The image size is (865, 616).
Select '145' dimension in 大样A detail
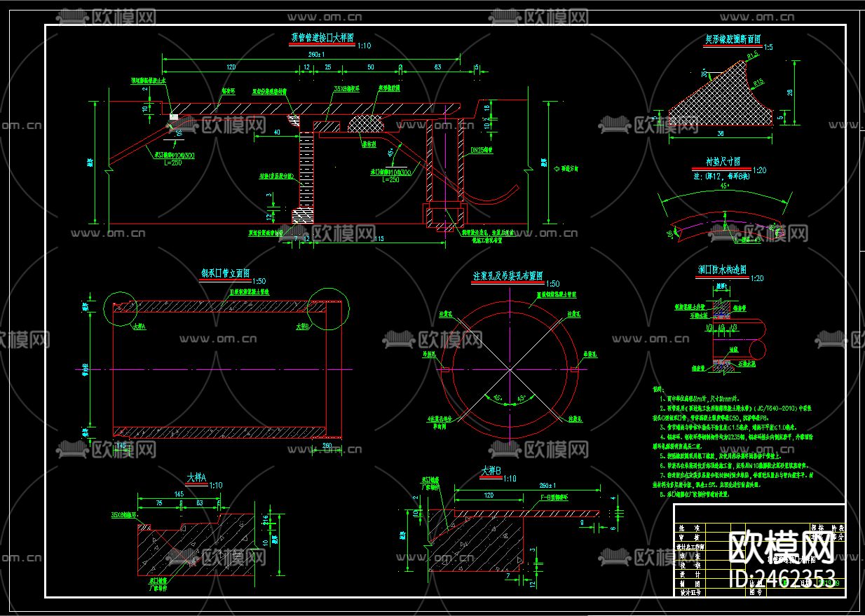(x=178, y=494)
